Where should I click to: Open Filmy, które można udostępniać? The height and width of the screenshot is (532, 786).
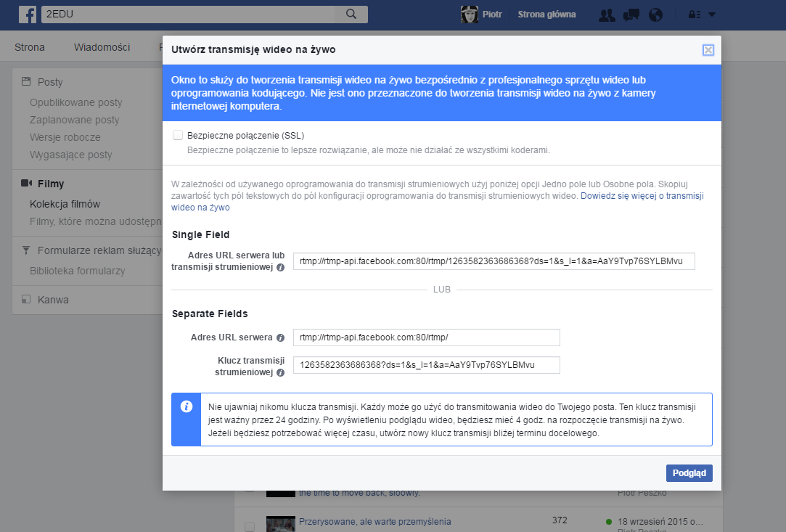(96, 221)
